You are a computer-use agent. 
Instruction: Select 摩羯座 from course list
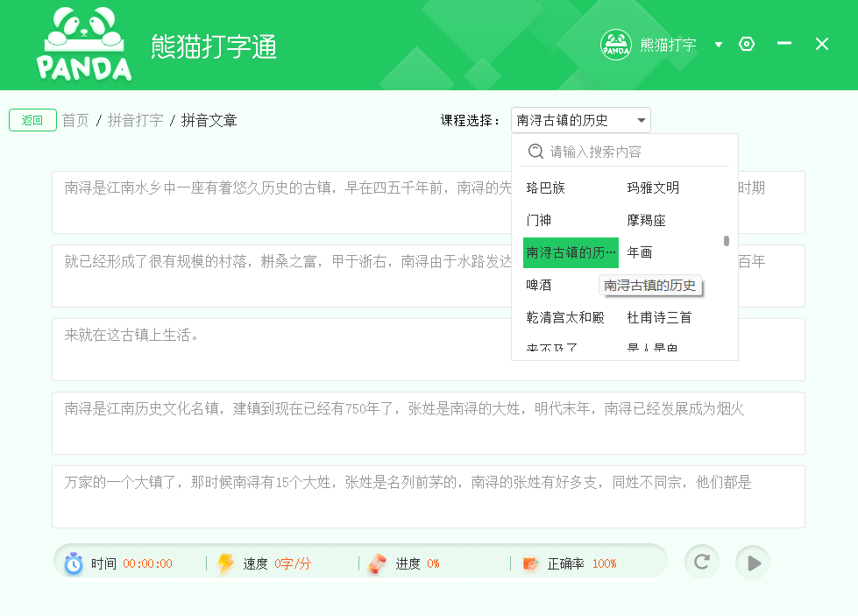646,221
